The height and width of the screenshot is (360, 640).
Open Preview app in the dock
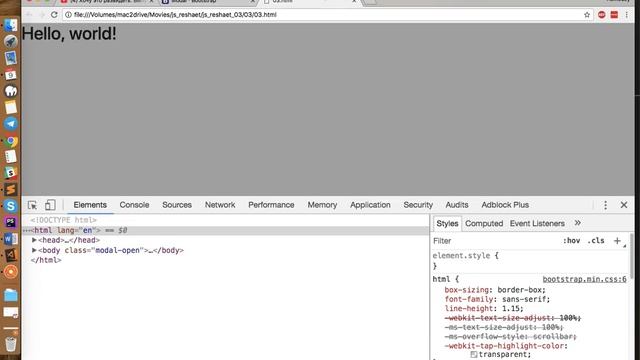click(x=11, y=58)
